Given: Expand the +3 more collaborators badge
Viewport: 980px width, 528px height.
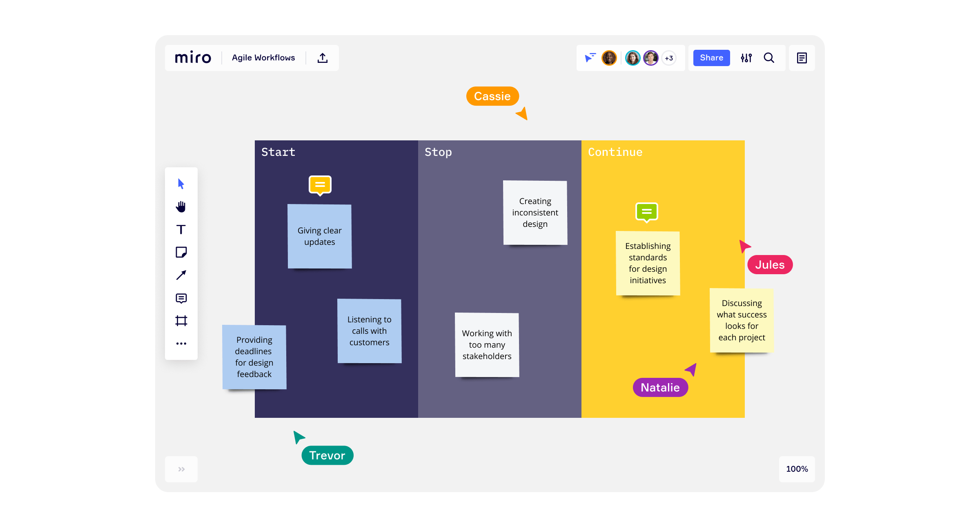Looking at the screenshot, I should click(x=669, y=58).
